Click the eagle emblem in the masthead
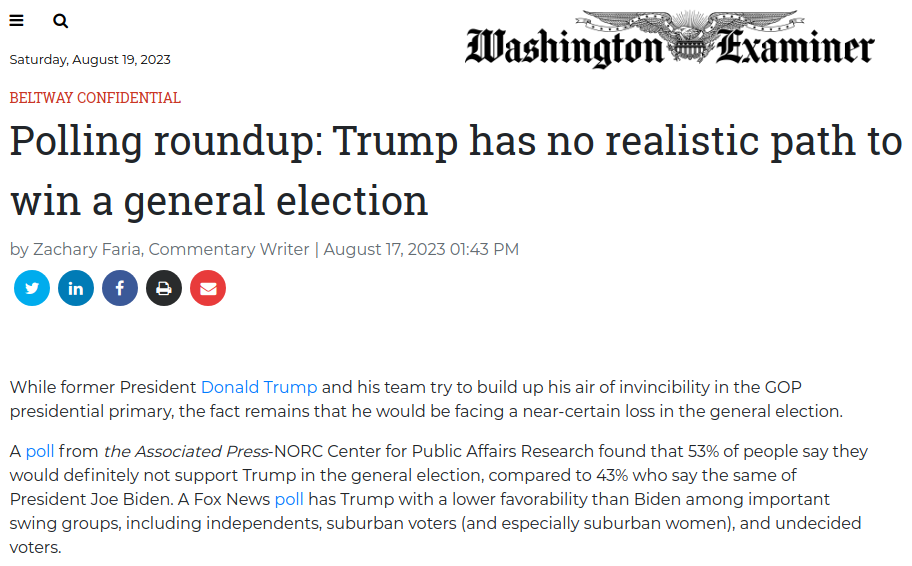 (x=689, y=35)
